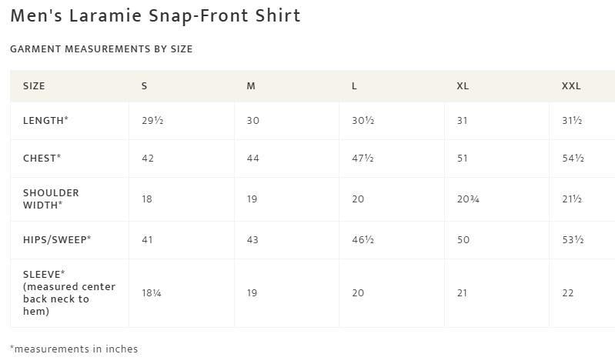Select the L size column header
The image size is (615, 364).
tap(354, 86)
